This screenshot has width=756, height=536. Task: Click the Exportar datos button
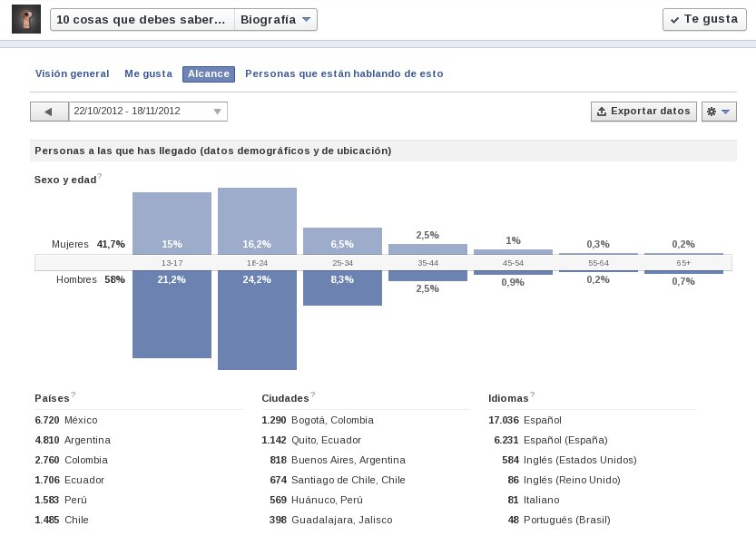coord(643,112)
